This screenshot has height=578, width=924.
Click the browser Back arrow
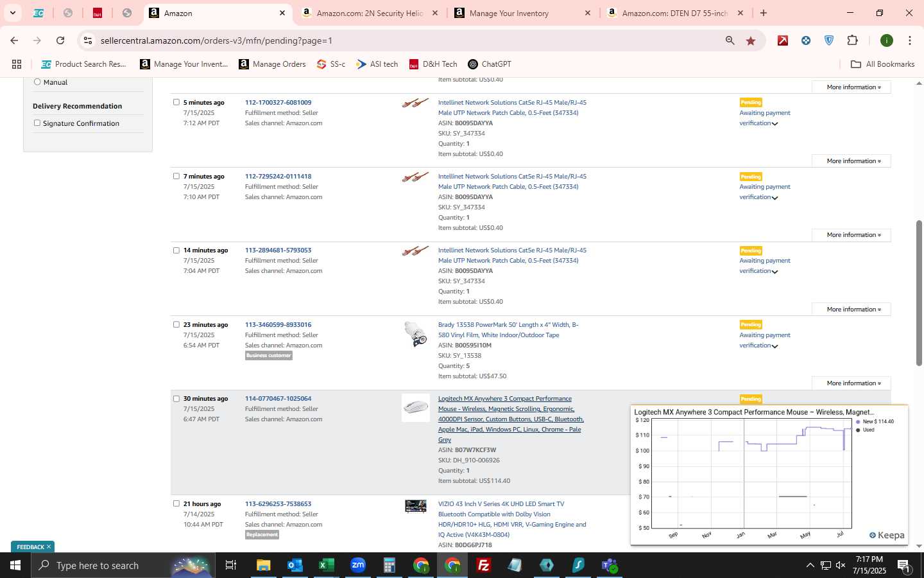coord(14,40)
